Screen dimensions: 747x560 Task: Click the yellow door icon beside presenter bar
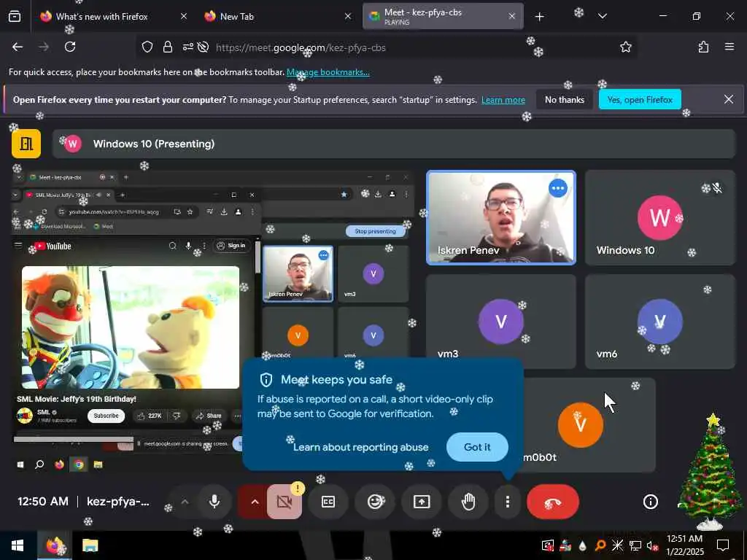26,144
